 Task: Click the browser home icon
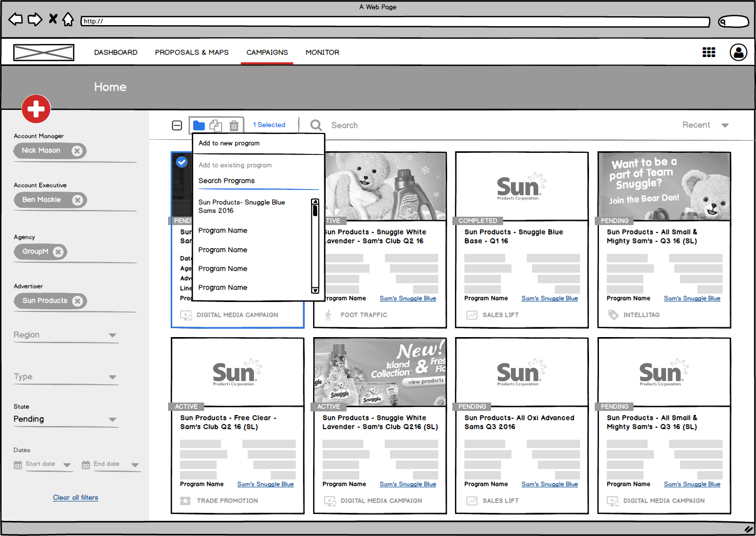coord(68,20)
